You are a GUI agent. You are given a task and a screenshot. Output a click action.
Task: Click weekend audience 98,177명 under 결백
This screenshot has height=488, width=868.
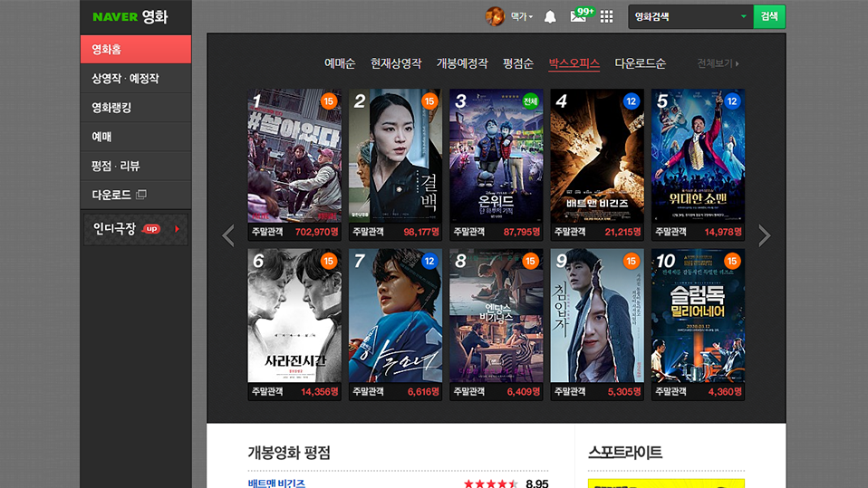click(421, 232)
